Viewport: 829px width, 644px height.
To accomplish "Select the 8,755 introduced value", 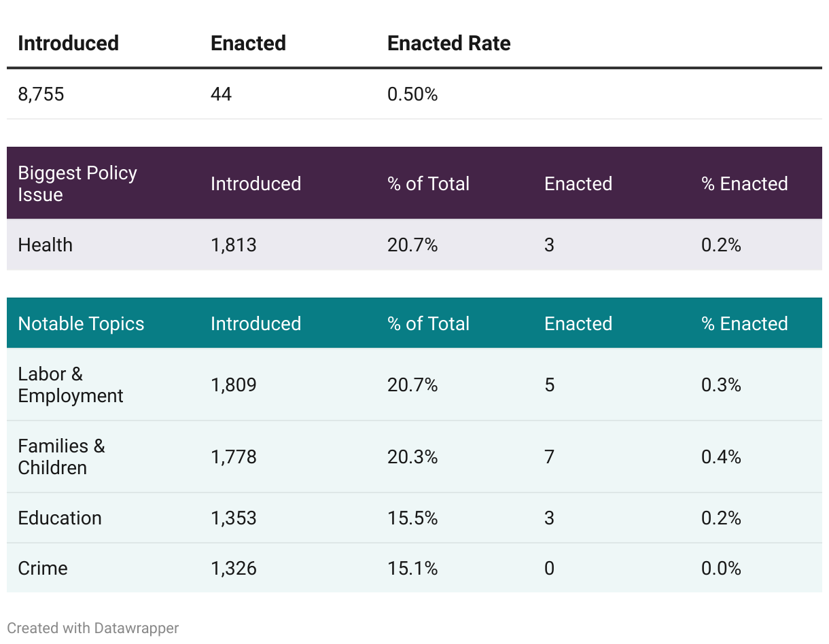I will pos(41,94).
